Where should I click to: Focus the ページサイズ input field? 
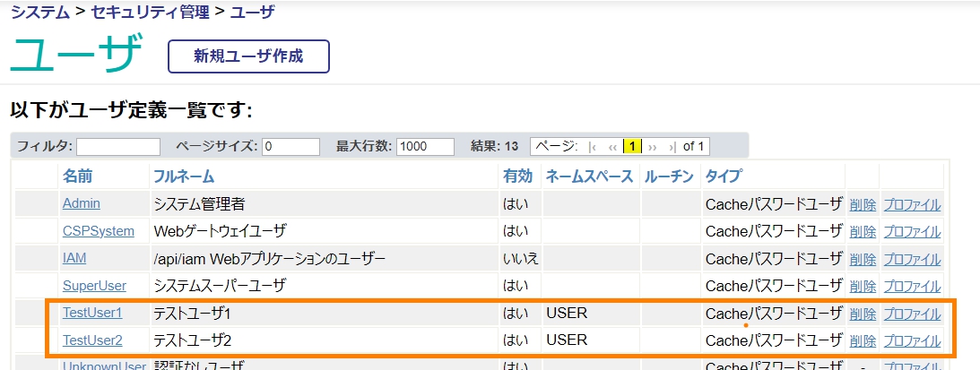pos(291,146)
